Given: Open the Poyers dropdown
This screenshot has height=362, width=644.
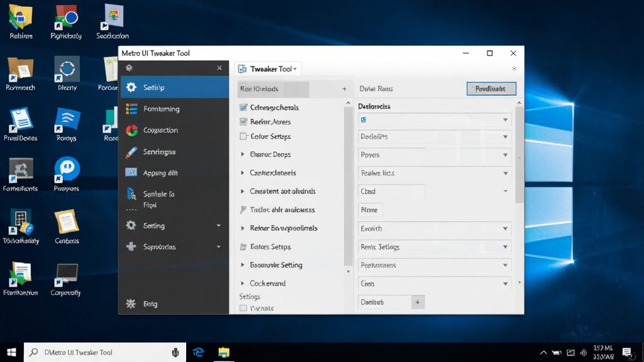Looking at the screenshot, I should 435,155.
